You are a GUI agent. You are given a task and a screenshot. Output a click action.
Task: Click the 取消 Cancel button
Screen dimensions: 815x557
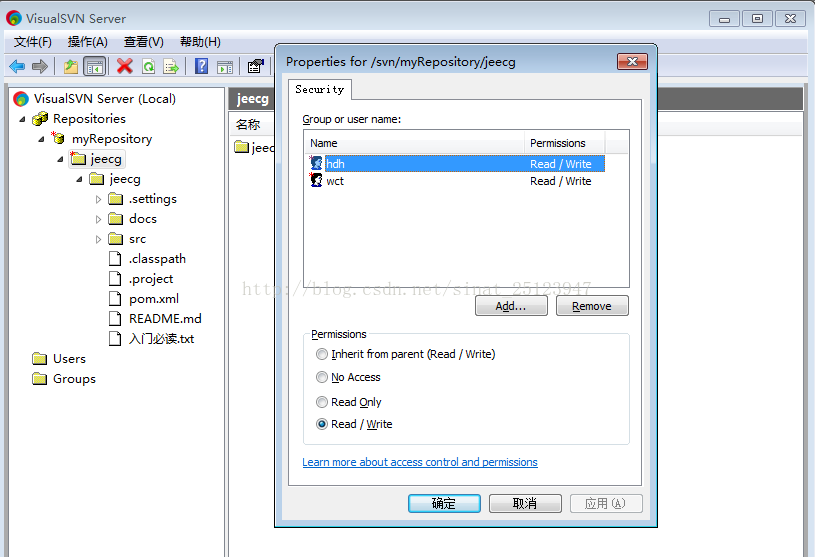[525, 503]
